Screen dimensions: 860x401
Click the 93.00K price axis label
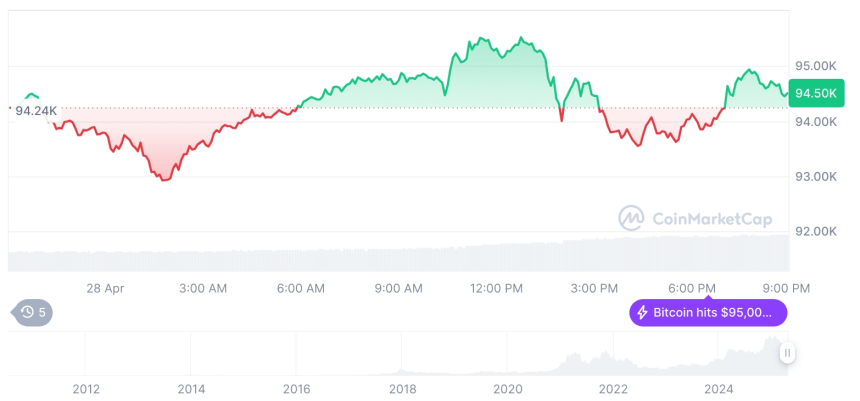[813, 177]
